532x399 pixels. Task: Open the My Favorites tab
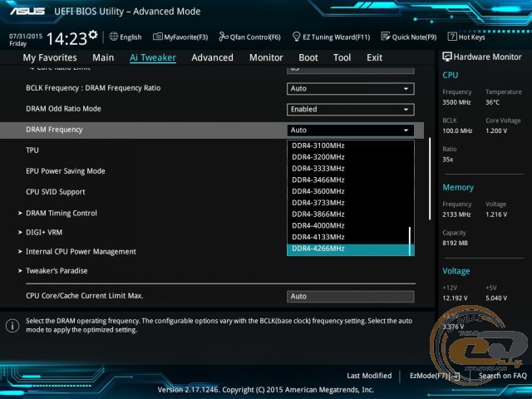click(x=50, y=57)
